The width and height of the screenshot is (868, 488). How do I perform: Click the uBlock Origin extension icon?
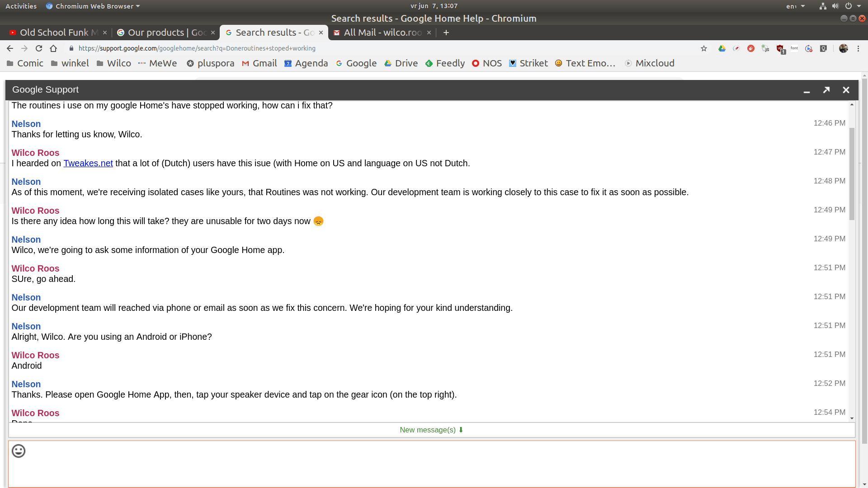point(780,48)
